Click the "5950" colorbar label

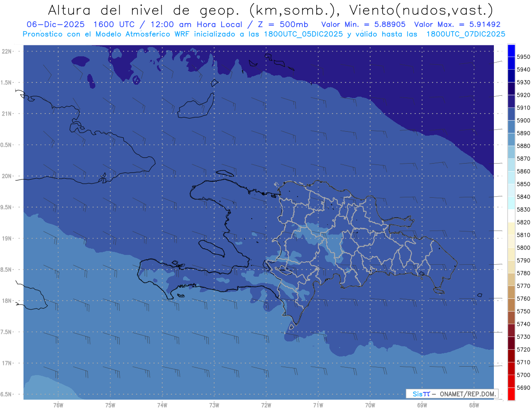click(523, 57)
